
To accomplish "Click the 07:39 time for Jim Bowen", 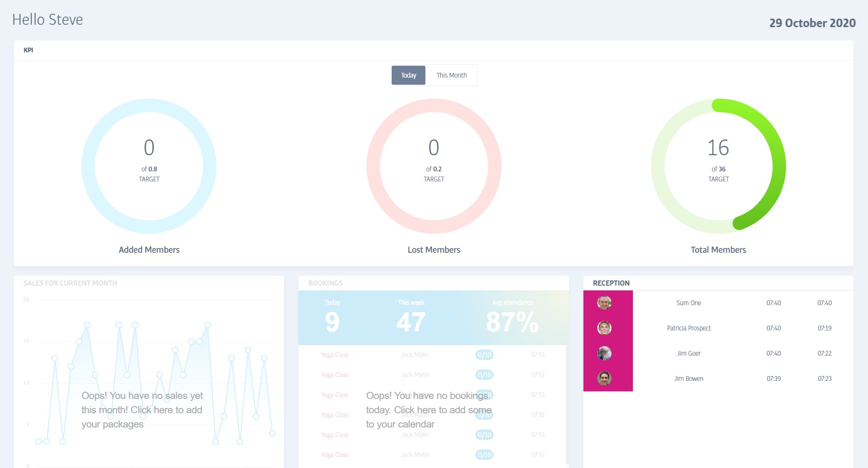I will pyautogui.click(x=774, y=378).
